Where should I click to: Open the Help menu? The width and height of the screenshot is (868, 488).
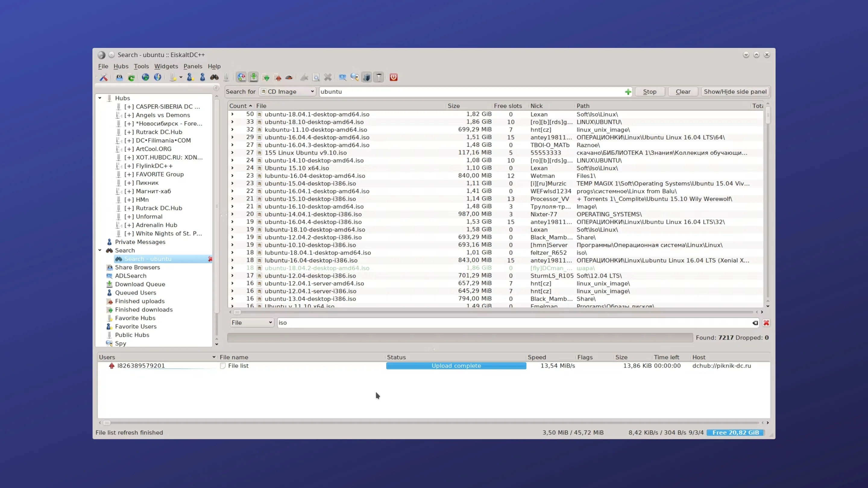[x=214, y=66]
